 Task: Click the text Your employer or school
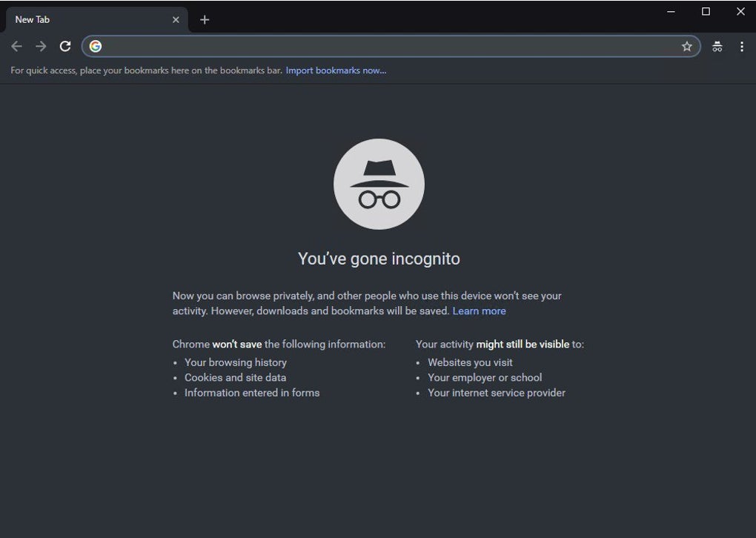485,377
